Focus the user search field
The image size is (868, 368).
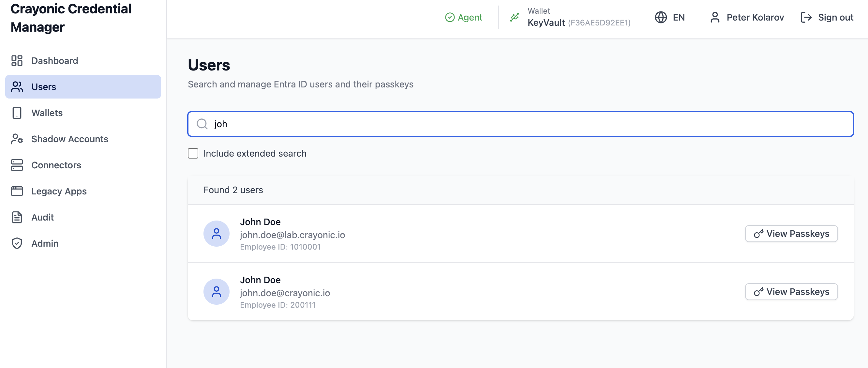(520, 124)
